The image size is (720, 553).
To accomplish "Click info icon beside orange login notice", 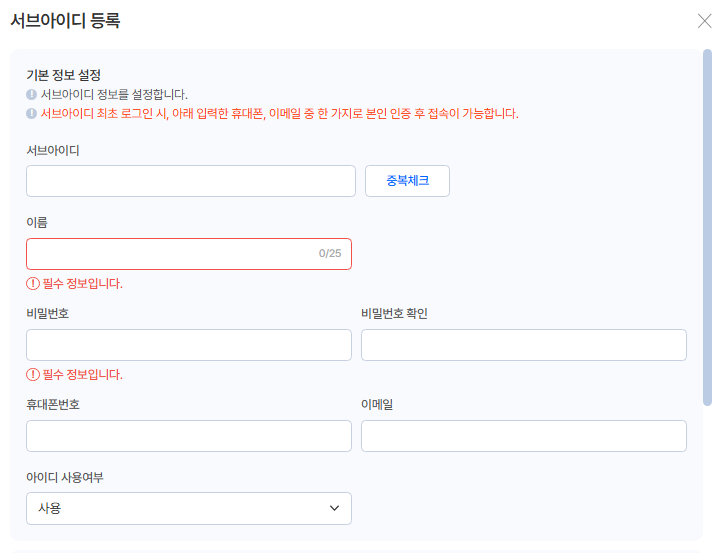I will [32, 114].
